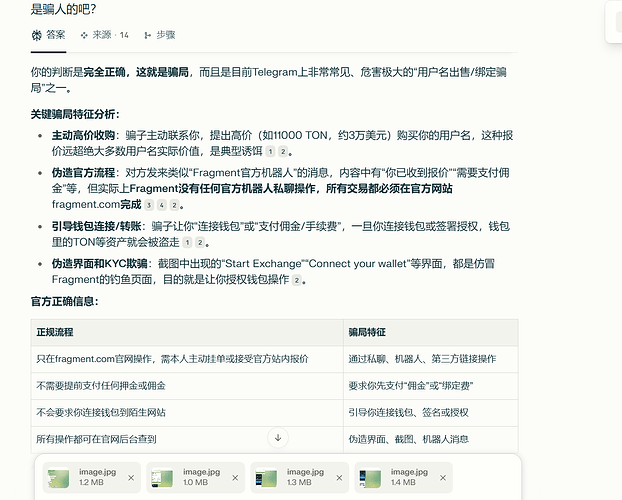This screenshot has width=622, height=500.
Task: Open citation 2 after 是典型诱饵
Action: (283, 151)
